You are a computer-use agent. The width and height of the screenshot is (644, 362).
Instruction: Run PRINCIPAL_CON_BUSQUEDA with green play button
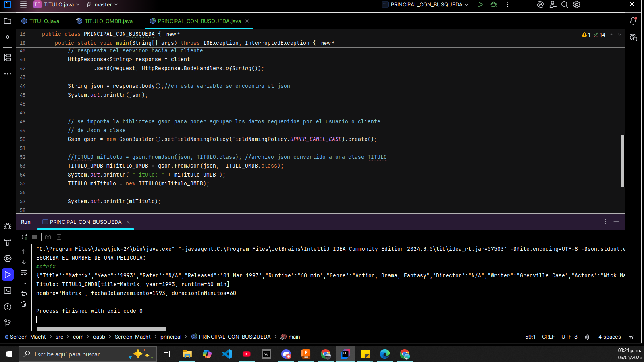(480, 4)
